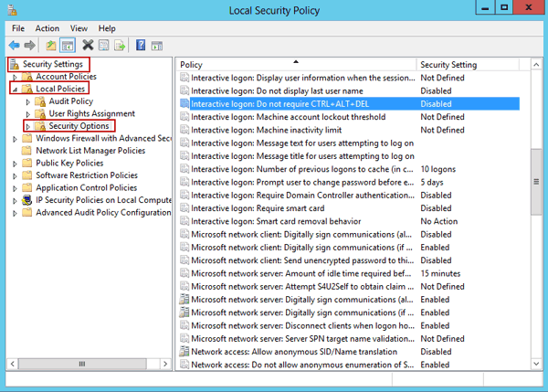Click the Forward arrow toolbar icon
The height and width of the screenshot is (392, 548).
(x=30, y=45)
